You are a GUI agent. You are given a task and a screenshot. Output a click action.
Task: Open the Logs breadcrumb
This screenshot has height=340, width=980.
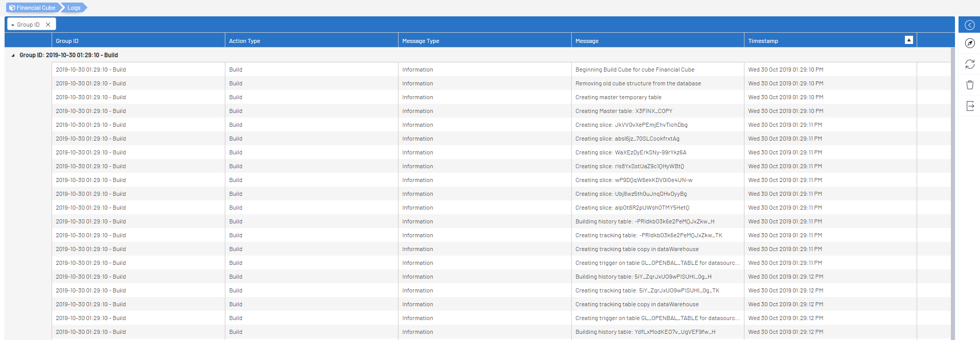74,8
